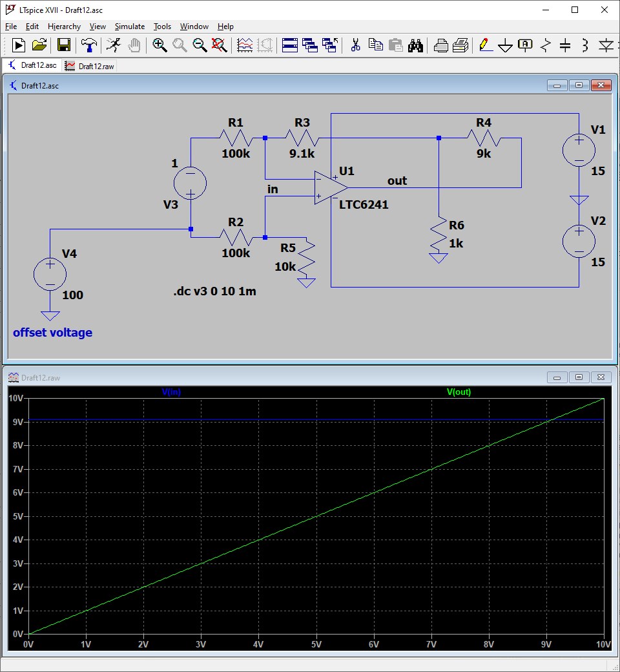This screenshot has width=620, height=672.
Task: Open Find with the binoculars icon
Action: coord(416,45)
